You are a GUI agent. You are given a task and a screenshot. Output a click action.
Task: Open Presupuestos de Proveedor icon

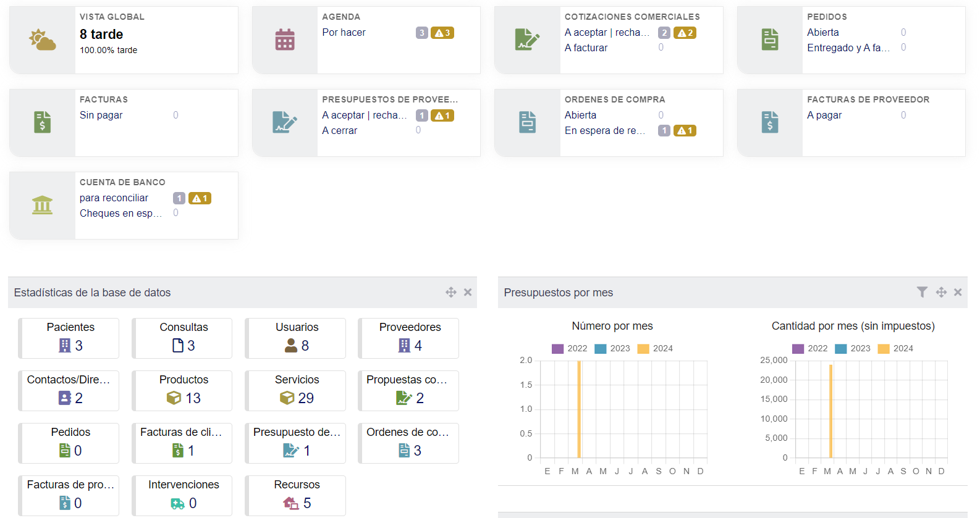[285, 122]
